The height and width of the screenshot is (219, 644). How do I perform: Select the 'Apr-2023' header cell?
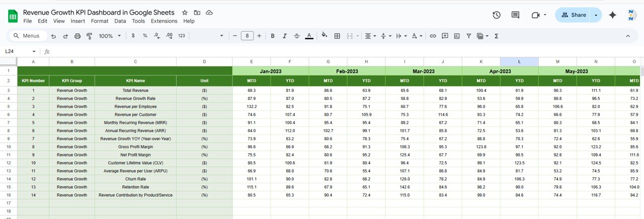[x=500, y=71]
